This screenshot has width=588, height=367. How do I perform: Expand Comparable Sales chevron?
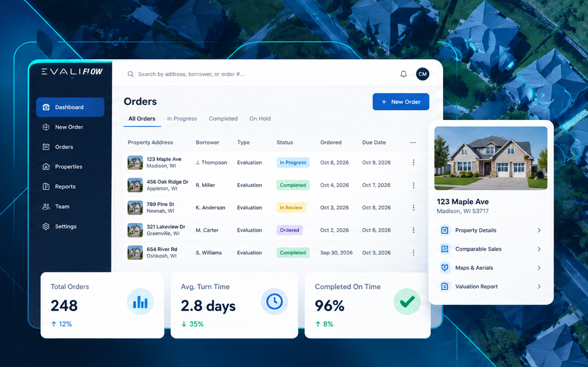[x=539, y=249]
